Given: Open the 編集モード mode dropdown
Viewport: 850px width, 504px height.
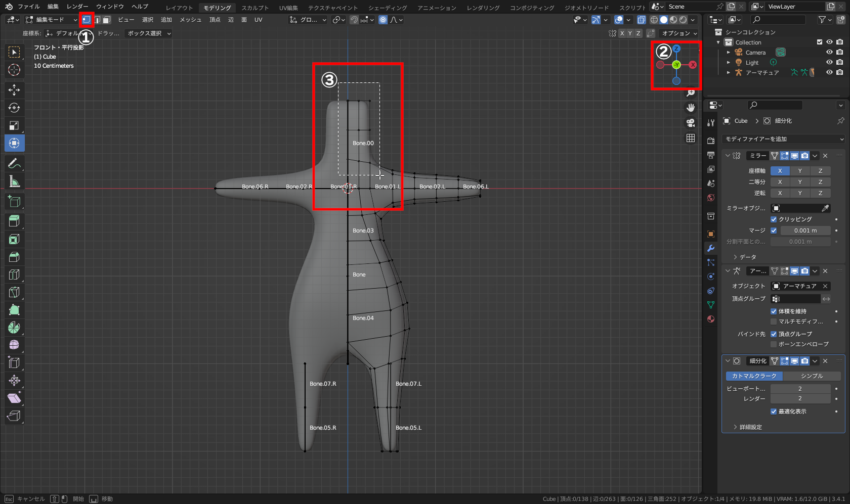Looking at the screenshot, I should click(x=51, y=20).
